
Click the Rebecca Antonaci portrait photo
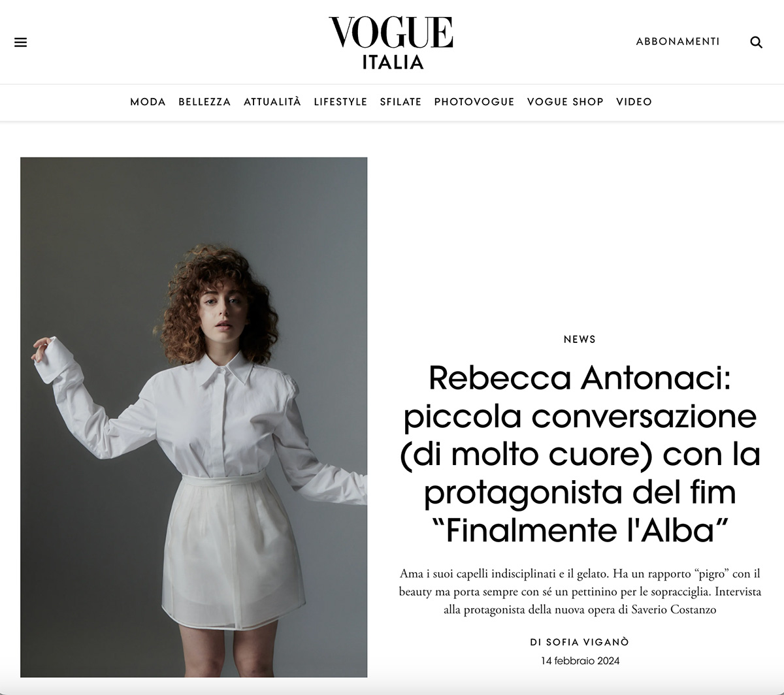[x=194, y=417]
